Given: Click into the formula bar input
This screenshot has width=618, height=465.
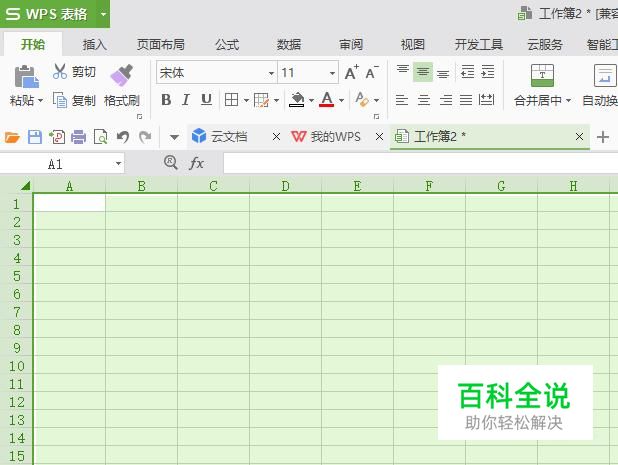Looking at the screenshot, I should 421,163.
